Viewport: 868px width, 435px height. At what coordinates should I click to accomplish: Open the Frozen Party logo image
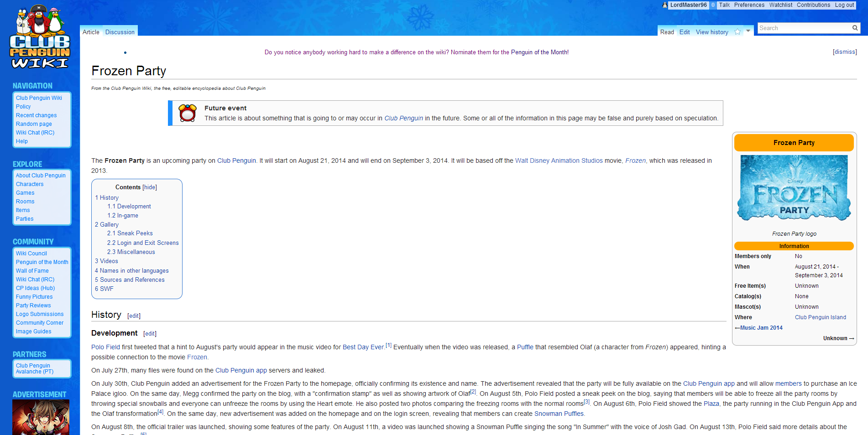click(794, 188)
